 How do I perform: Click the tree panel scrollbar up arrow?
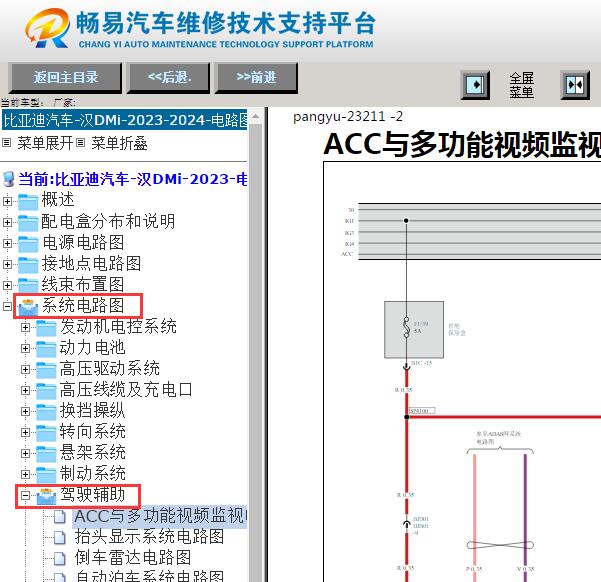255,116
